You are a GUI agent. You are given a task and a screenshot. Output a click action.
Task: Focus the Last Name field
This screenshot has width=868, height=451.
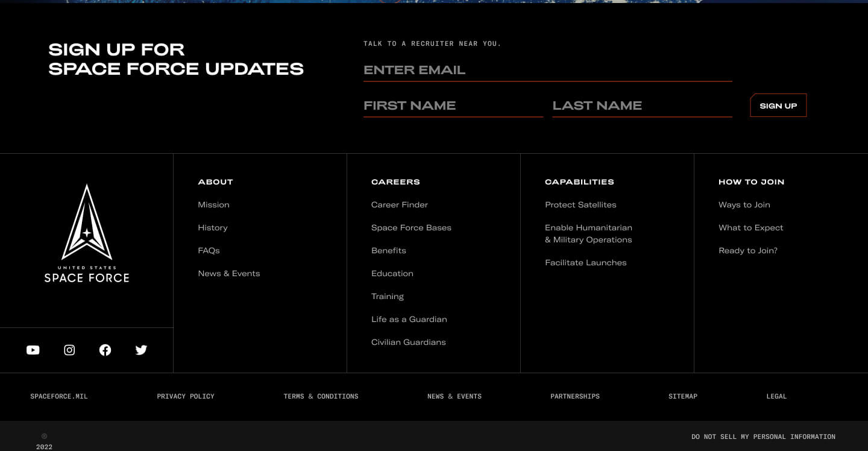(x=643, y=106)
